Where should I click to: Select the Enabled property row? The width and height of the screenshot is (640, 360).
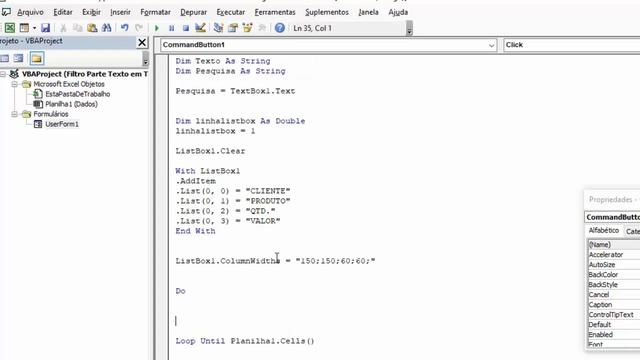pyautogui.click(x=614, y=335)
